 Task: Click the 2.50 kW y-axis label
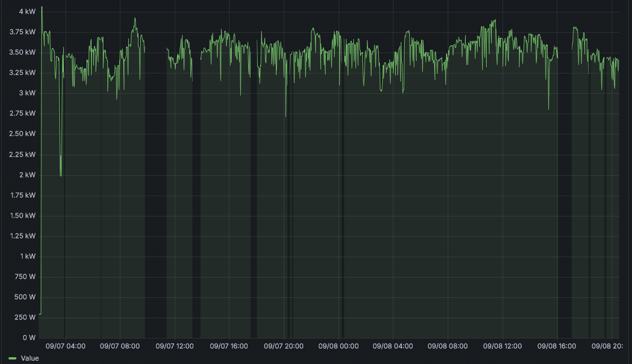[x=23, y=134]
